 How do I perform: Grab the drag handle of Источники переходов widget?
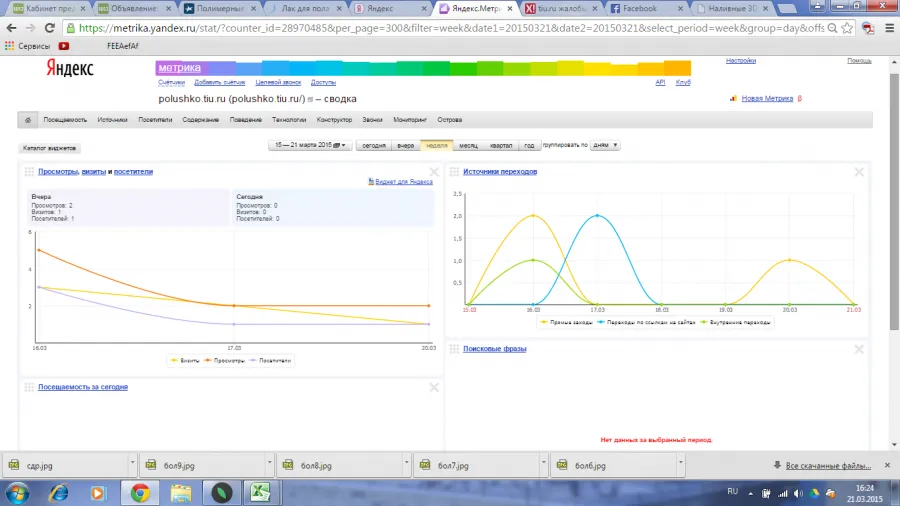click(x=454, y=172)
